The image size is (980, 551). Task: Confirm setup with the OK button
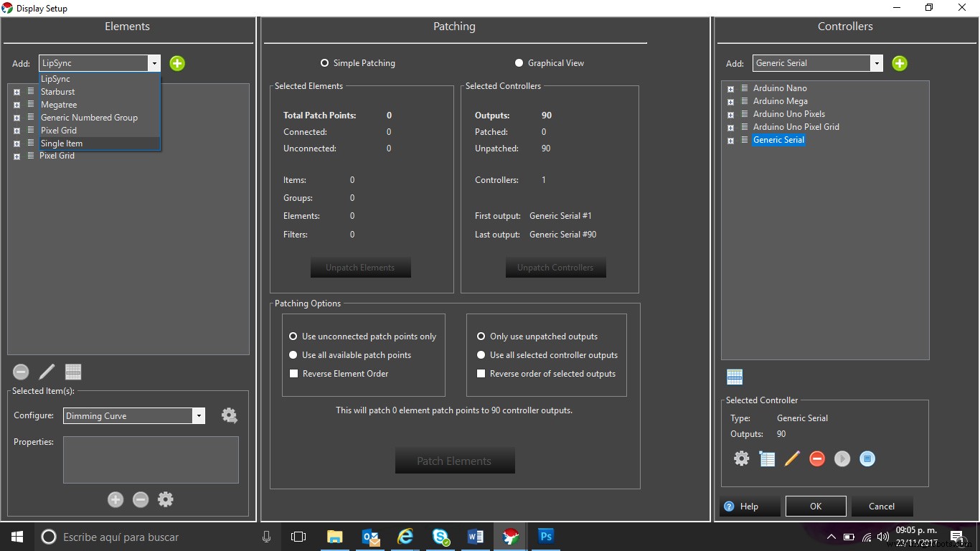click(x=815, y=506)
